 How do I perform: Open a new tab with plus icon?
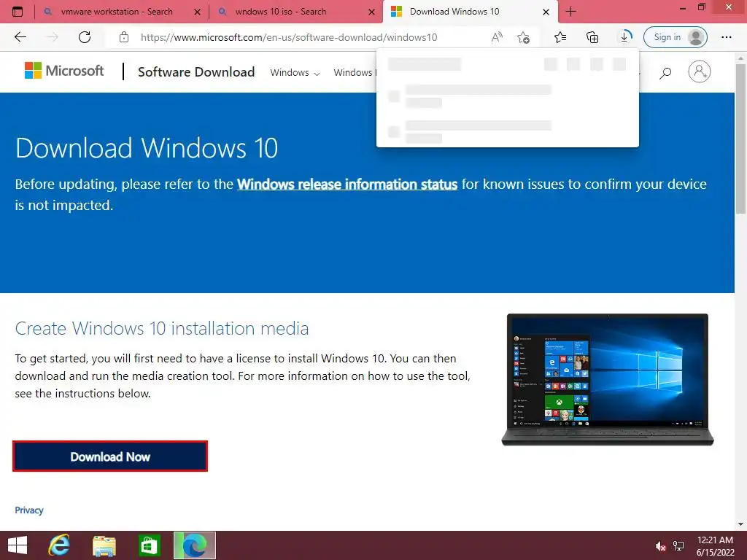570,12
